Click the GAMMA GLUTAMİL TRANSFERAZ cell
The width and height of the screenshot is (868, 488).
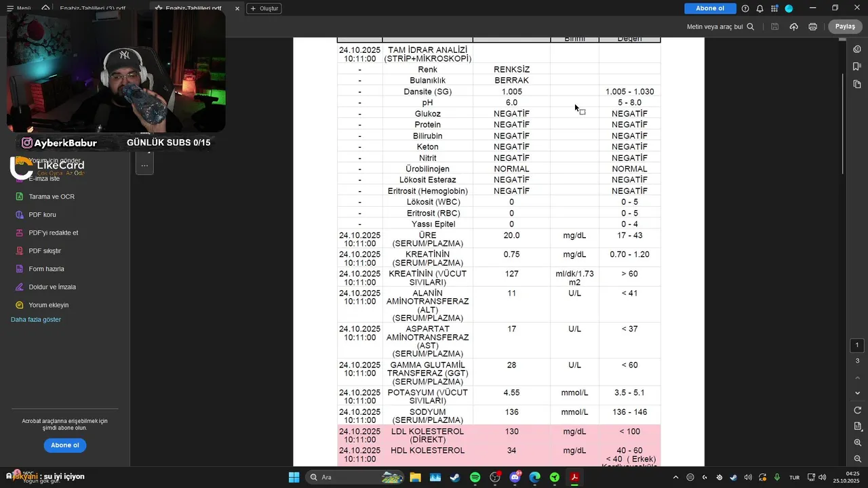[x=427, y=373]
